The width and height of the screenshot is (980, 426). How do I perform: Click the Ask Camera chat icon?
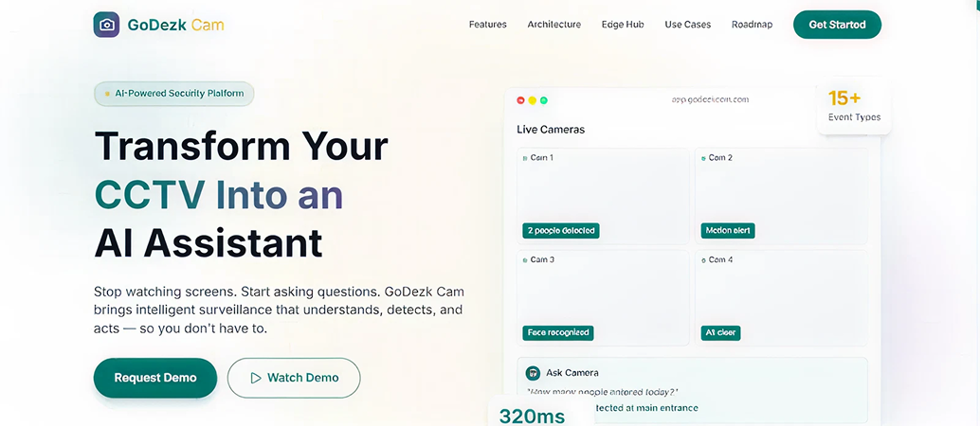coord(533,373)
